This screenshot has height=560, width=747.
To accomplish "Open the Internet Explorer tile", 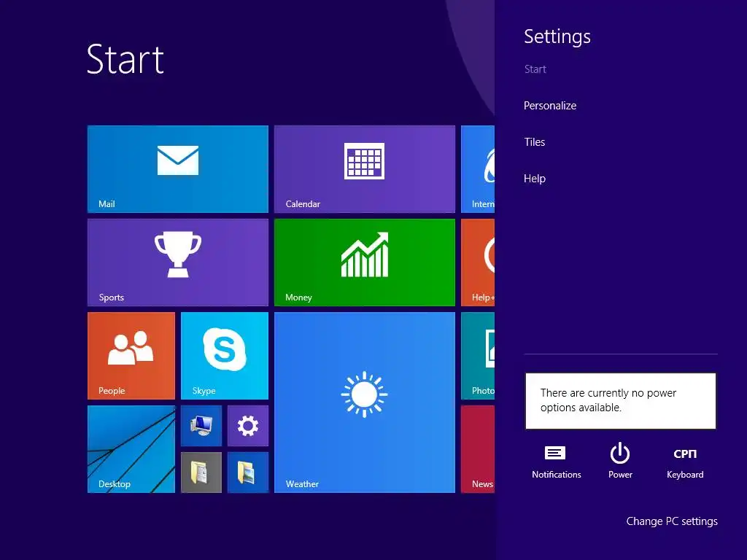I will point(478,169).
